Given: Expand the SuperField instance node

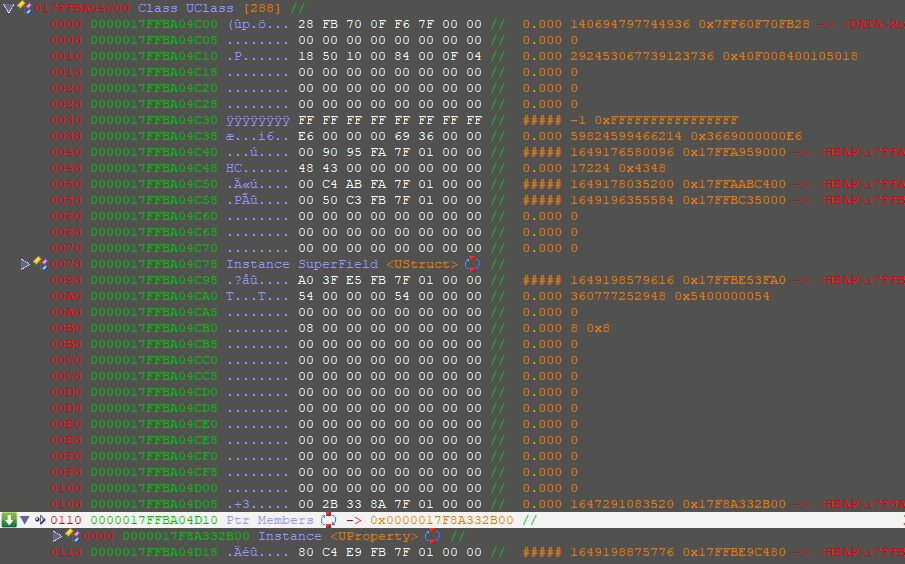Looking at the screenshot, I should click(25, 264).
